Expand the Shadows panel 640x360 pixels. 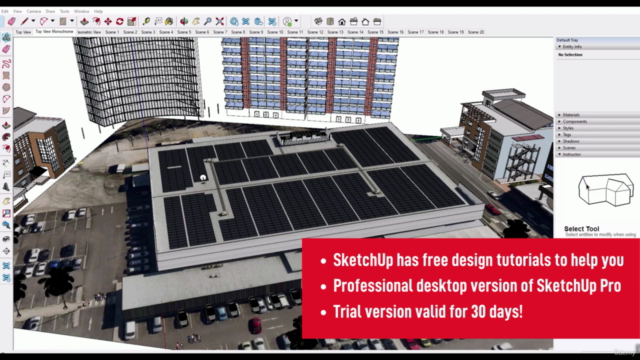[x=597, y=141]
